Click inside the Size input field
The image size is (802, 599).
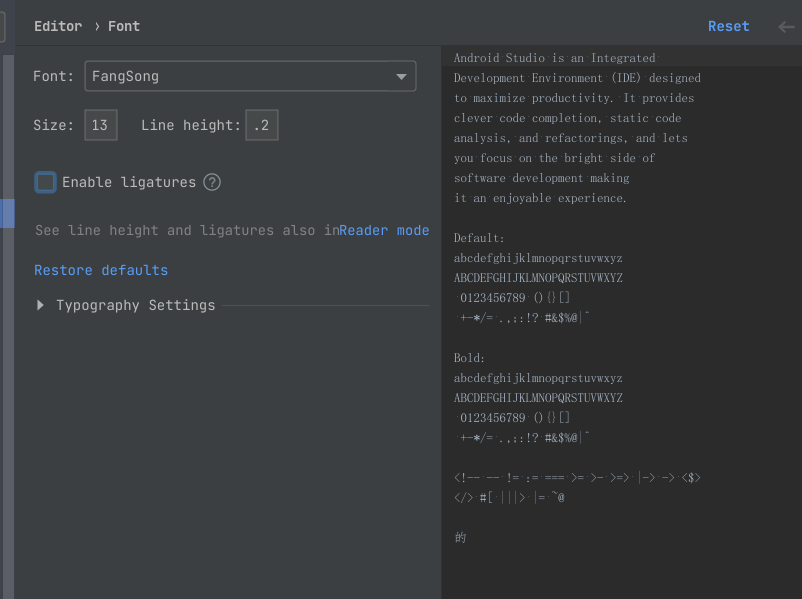100,124
